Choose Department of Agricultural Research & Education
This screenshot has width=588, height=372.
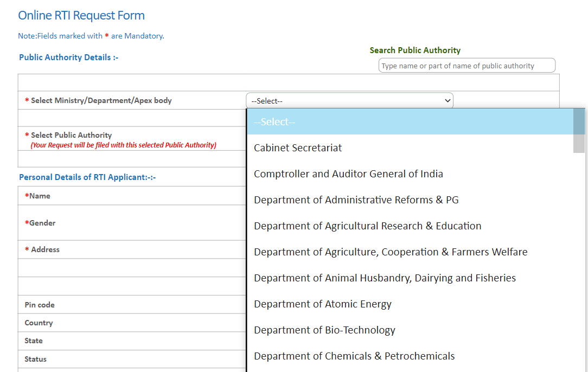click(367, 226)
